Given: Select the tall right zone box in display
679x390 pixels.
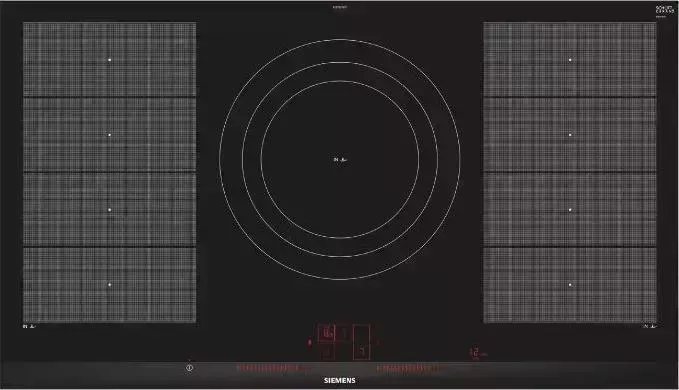Looking at the screenshot, I should [x=361, y=342].
